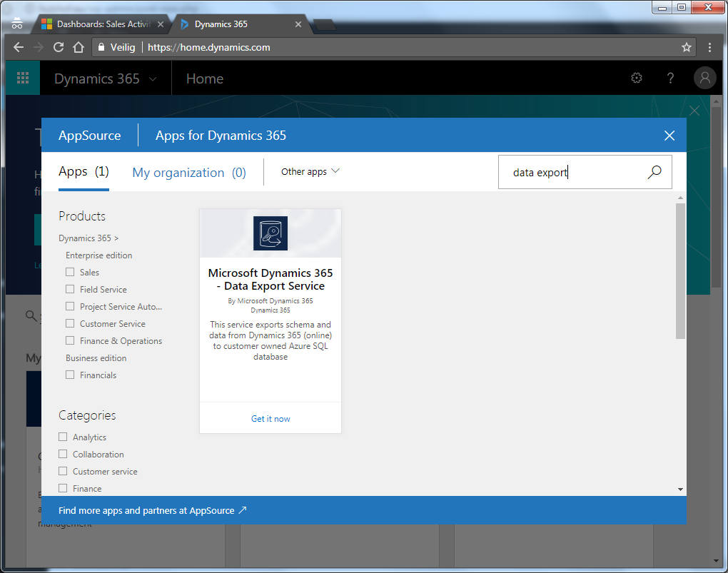Expand the Dynamics 365 header dropdown
Viewport: 728px width, 573px height.
[x=152, y=79]
